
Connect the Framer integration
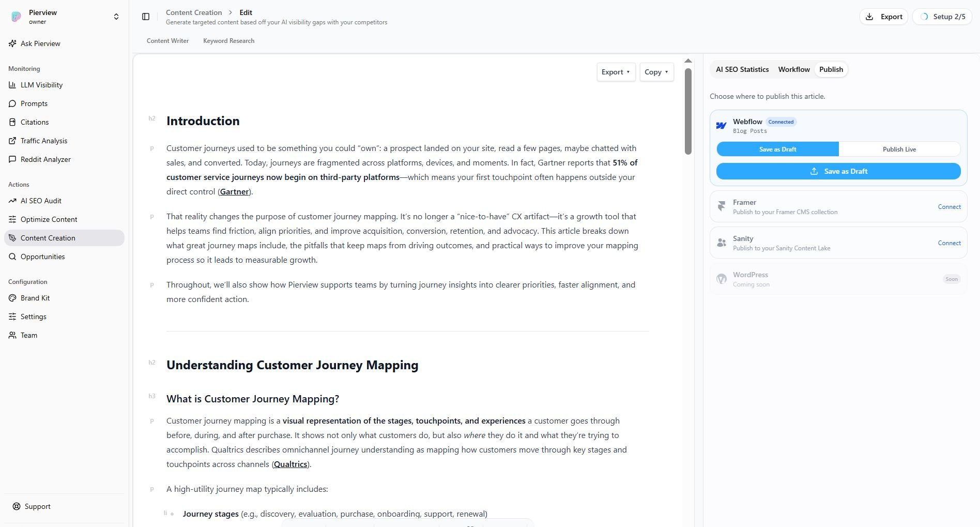pos(949,207)
